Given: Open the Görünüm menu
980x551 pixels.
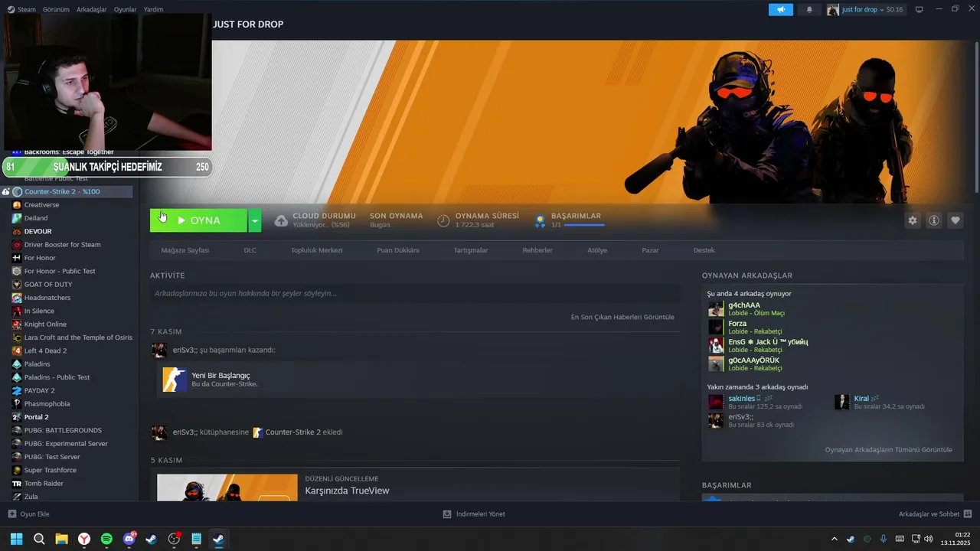Looking at the screenshot, I should tap(56, 9).
